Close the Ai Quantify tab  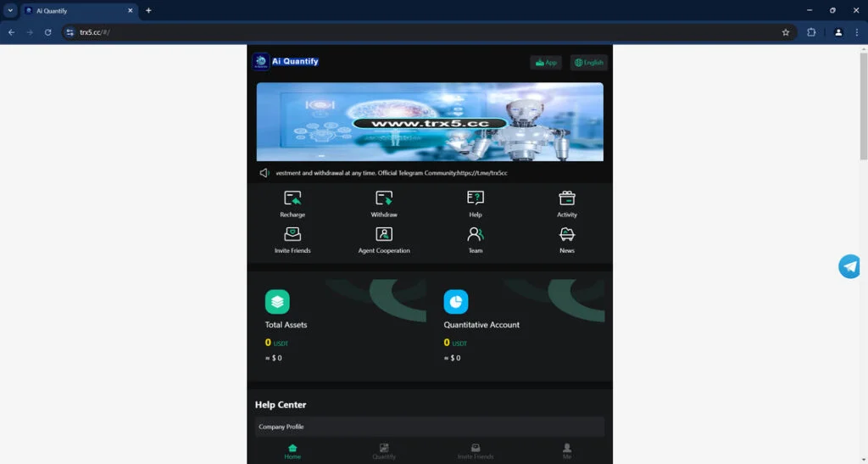tap(130, 10)
